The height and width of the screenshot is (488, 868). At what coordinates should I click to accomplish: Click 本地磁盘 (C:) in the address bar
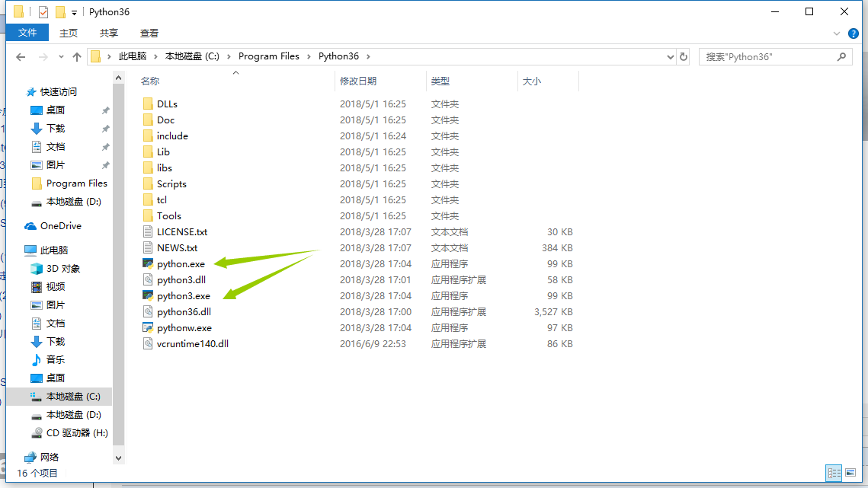pos(193,56)
